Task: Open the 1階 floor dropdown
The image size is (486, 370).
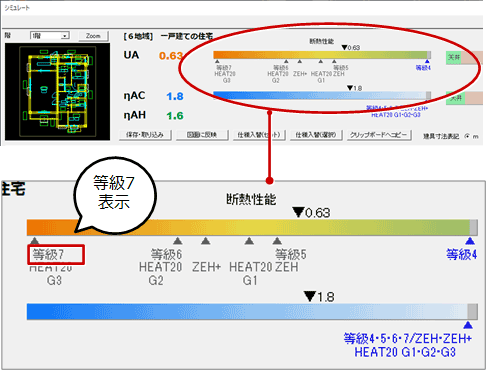Action: [65, 36]
